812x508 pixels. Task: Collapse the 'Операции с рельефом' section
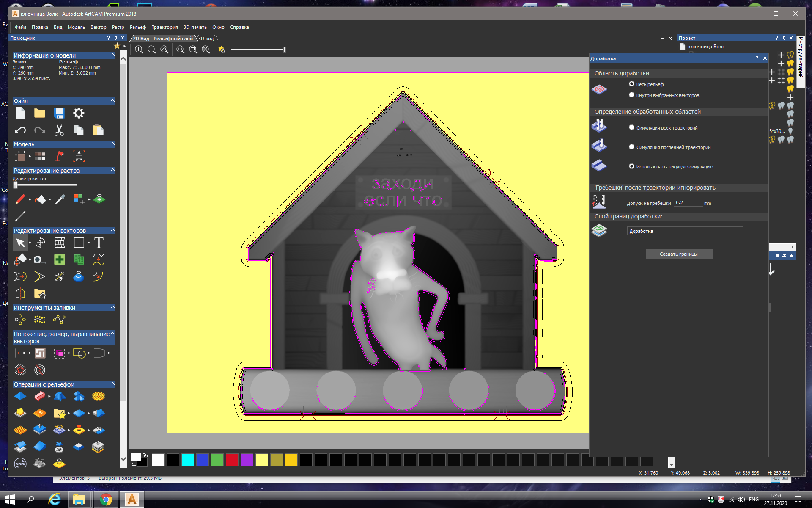(112, 384)
